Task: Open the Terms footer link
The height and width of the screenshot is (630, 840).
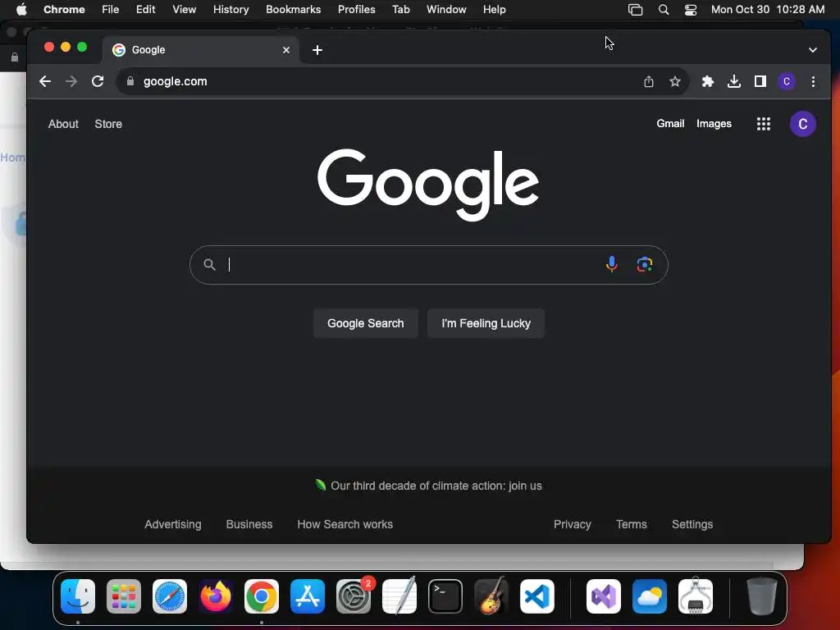Action: tap(631, 524)
